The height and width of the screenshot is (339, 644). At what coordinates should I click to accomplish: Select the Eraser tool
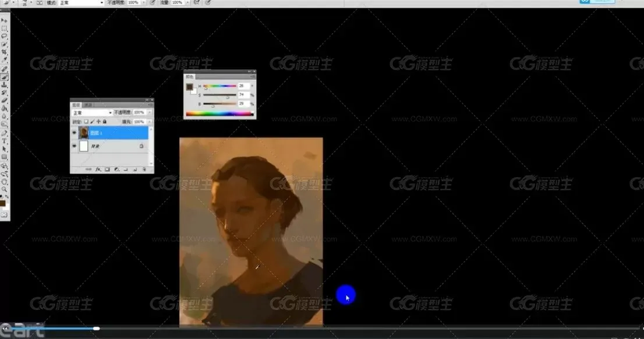(x=4, y=101)
